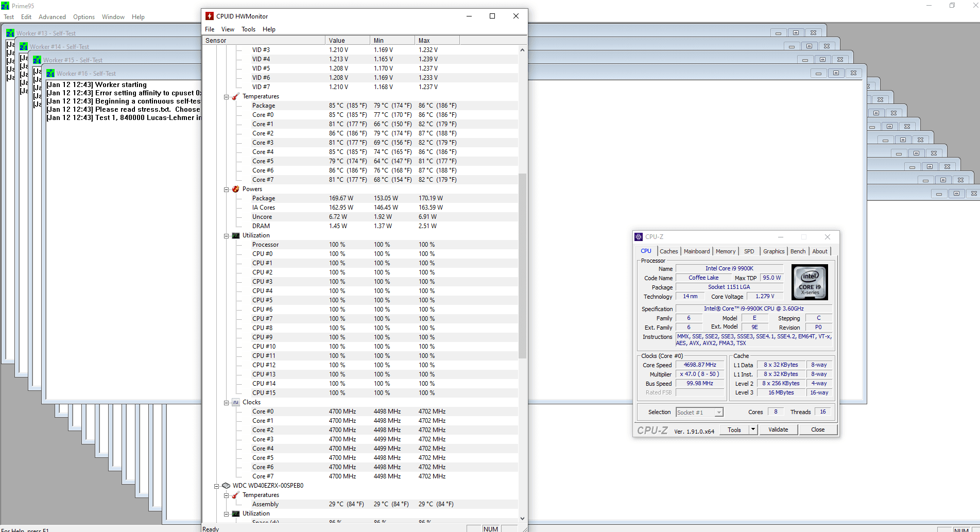Image resolution: width=980 pixels, height=532 pixels.
Task: Click the Powers flame icon
Action: point(236,189)
